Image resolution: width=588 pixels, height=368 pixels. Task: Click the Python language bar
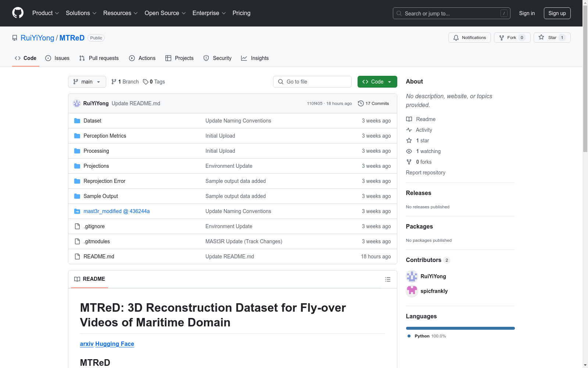tap(460, 328)
